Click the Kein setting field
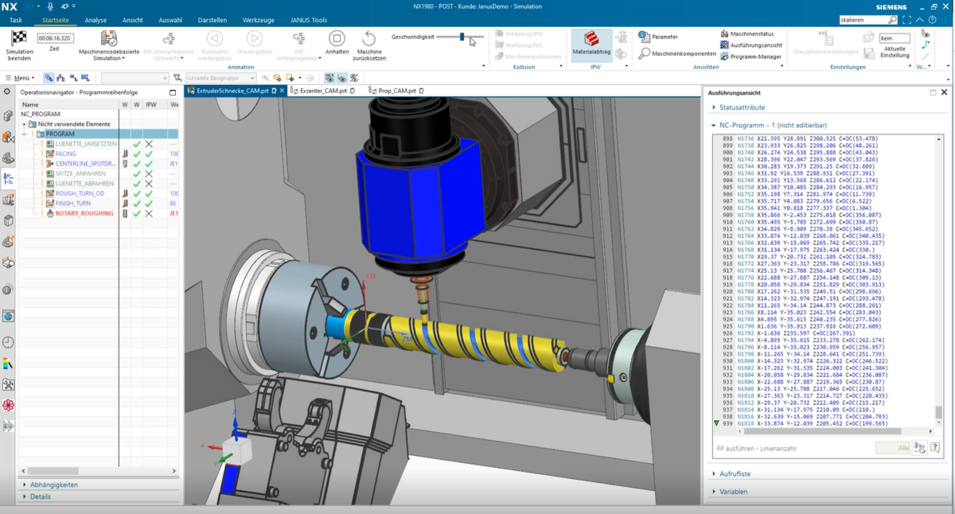Viewport: 955px width, 514px height. [x=895, y=38]
